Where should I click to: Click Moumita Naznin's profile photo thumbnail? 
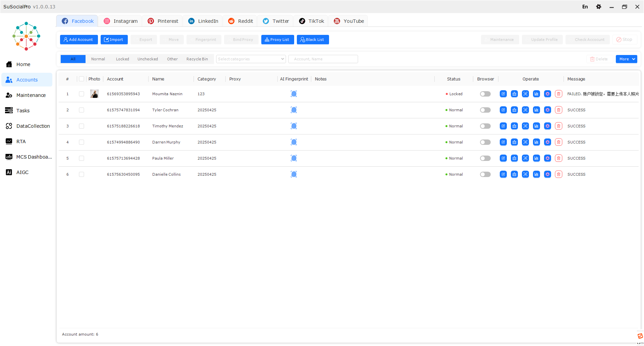[94, 94]
